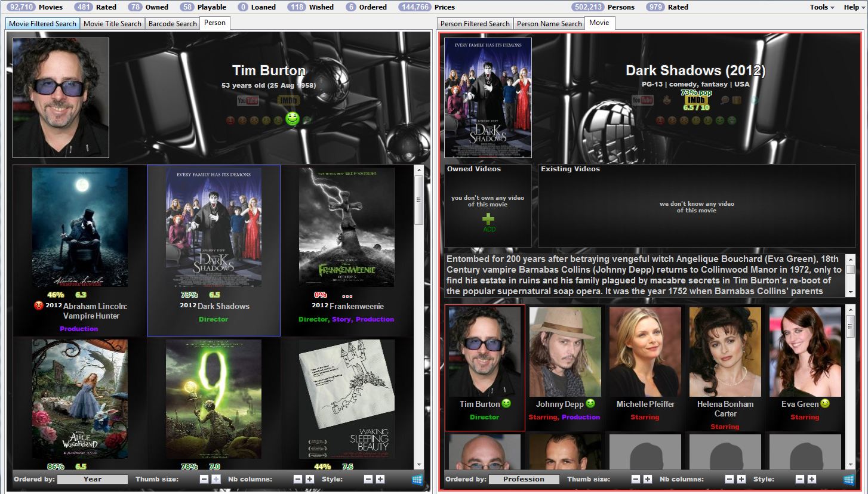Click Tim Burton's large portrait photo
The image size is (868, 494).
(x=61, y=98)
